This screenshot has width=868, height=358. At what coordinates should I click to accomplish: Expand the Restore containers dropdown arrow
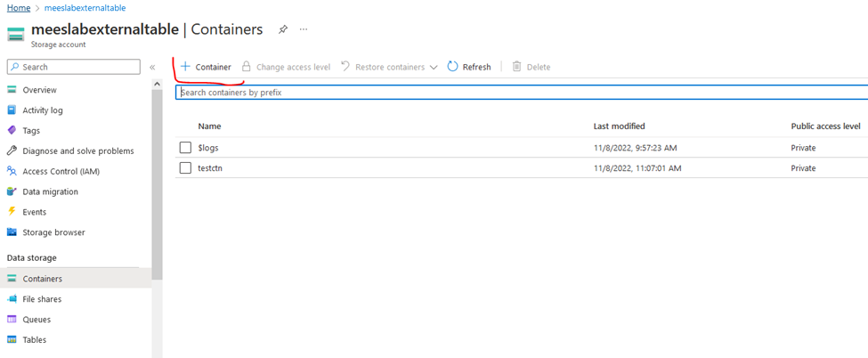(x=434, y=67)
